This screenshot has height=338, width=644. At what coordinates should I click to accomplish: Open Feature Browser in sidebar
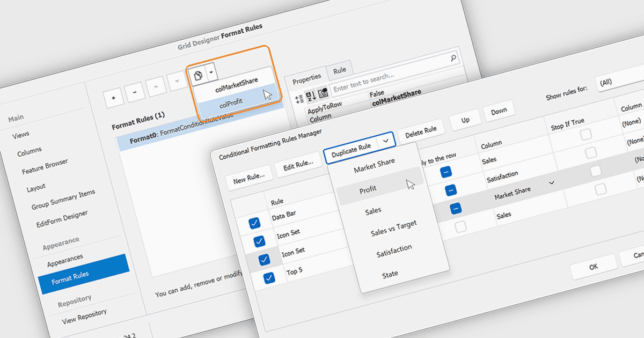pos(45,167)
